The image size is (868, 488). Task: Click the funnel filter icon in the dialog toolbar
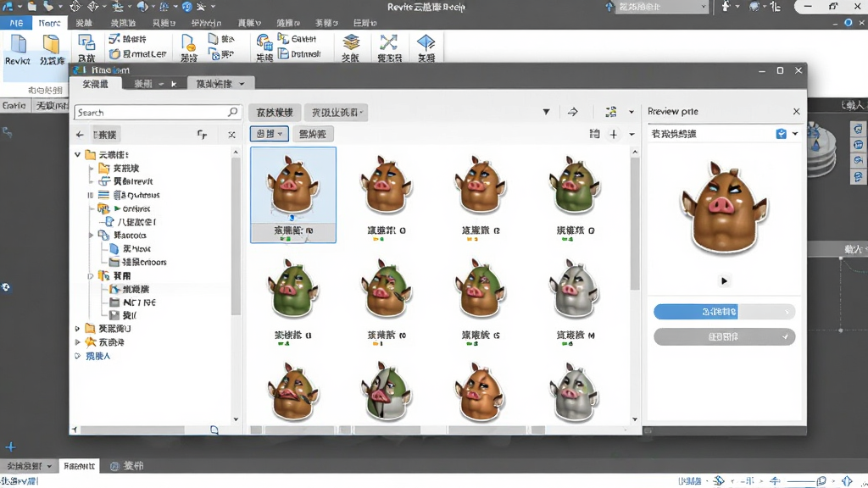coord(546,112)
